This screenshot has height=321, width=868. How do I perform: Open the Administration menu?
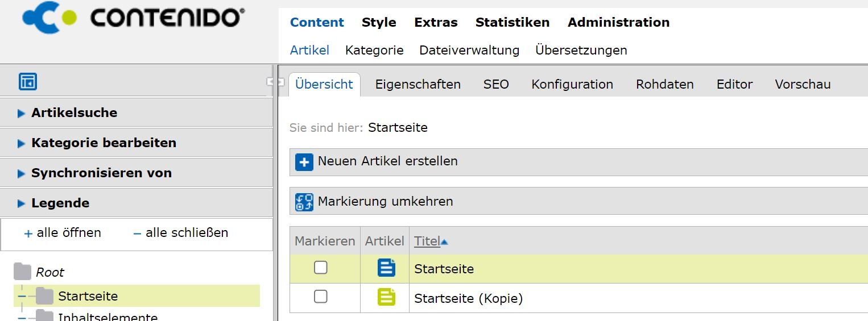[618, 22]
